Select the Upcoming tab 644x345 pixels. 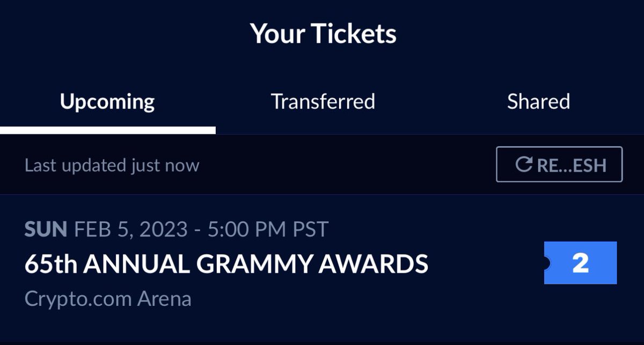click(x=107, y=102)
